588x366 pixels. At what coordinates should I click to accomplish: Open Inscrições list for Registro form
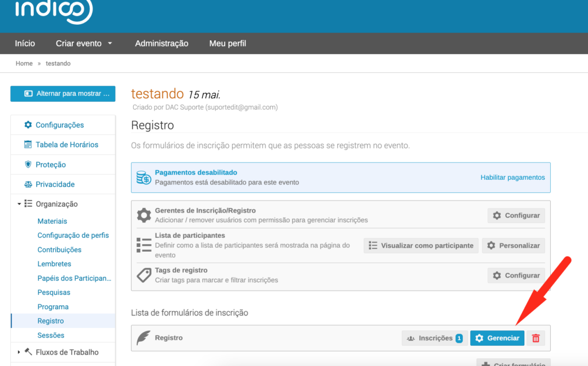point(435,338)
